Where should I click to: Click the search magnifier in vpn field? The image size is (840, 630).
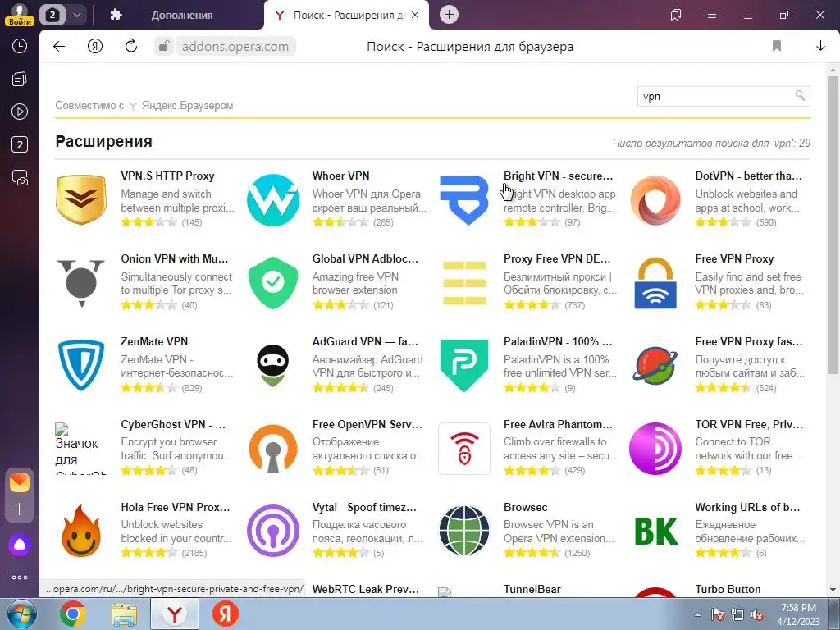coord(800,96)
